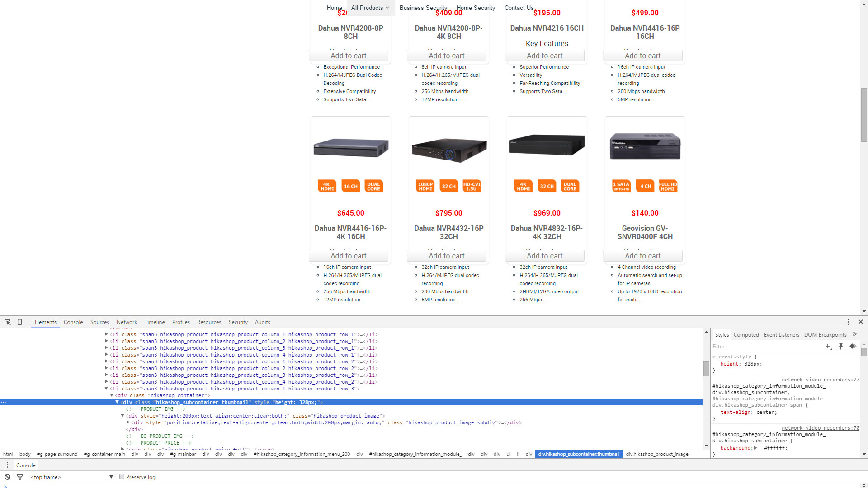Collapse the hikashop_container div node

[112, 395]
